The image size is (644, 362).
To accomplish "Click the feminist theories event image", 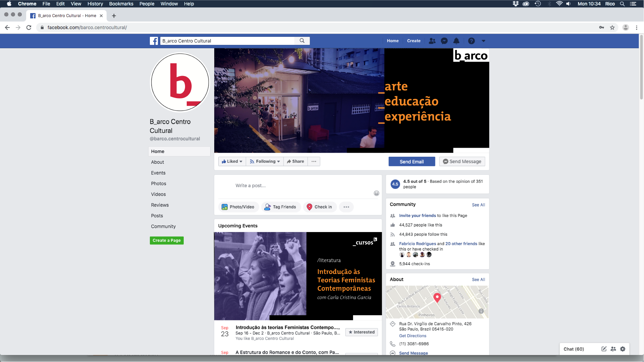I will (x=298, y=276).
